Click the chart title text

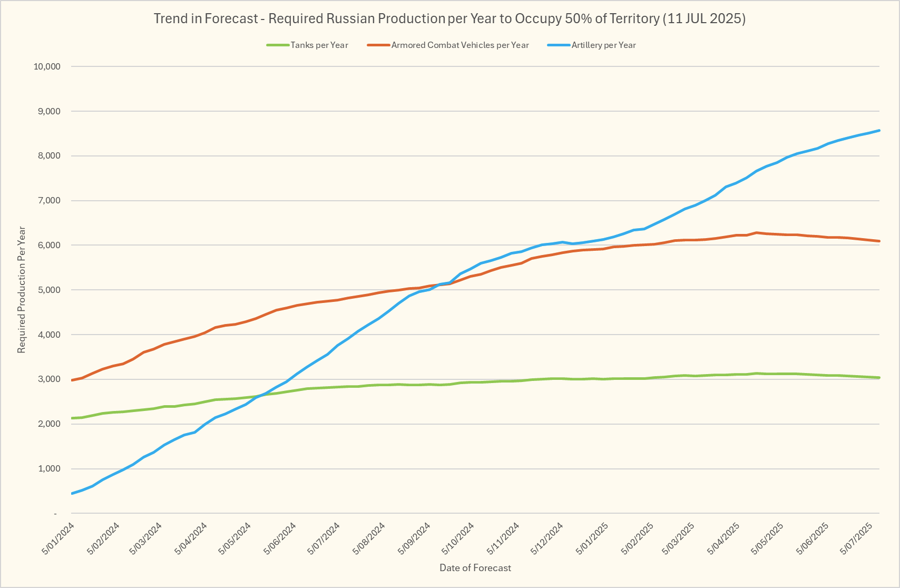click(x=449, y=18)
